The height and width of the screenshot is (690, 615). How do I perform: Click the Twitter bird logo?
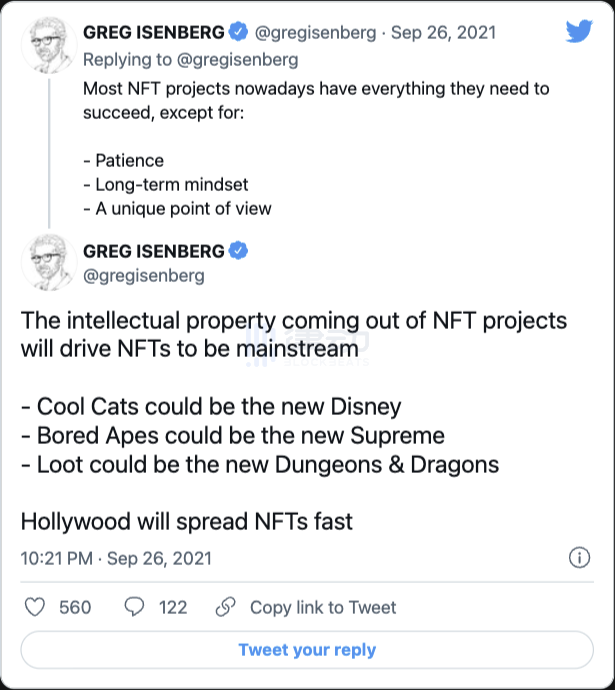click(579, 31)
